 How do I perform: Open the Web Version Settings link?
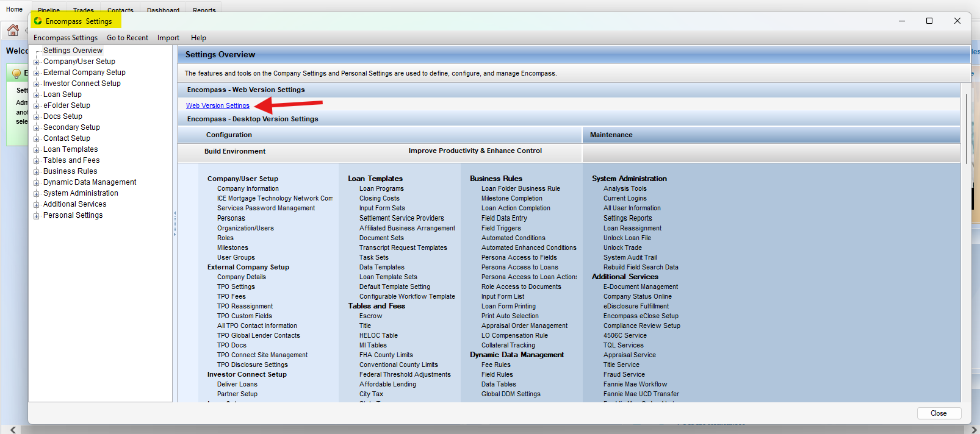click(218, 105)
